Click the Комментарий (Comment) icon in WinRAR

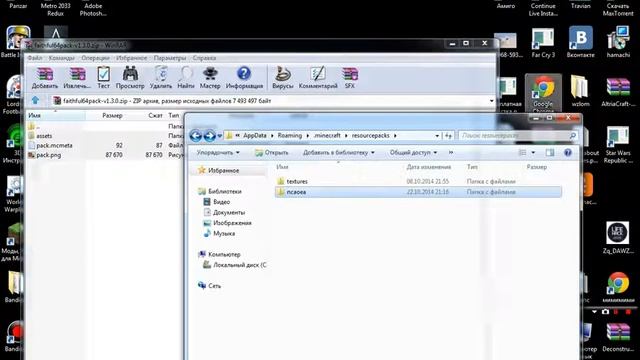[x=318, y=78]
